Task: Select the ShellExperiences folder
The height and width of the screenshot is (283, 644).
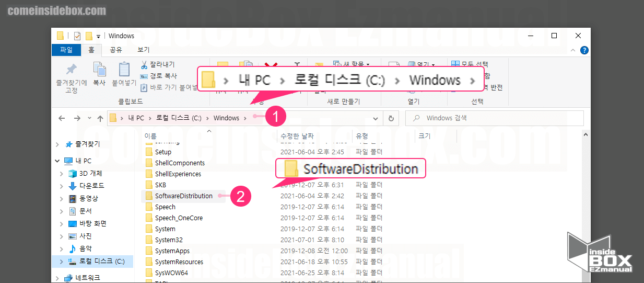Action: tap(178, 174)
